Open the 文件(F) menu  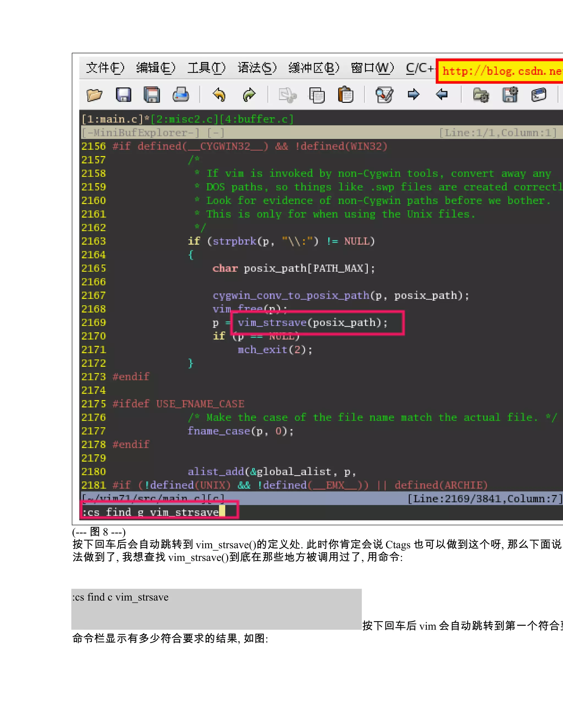(105, 68)
